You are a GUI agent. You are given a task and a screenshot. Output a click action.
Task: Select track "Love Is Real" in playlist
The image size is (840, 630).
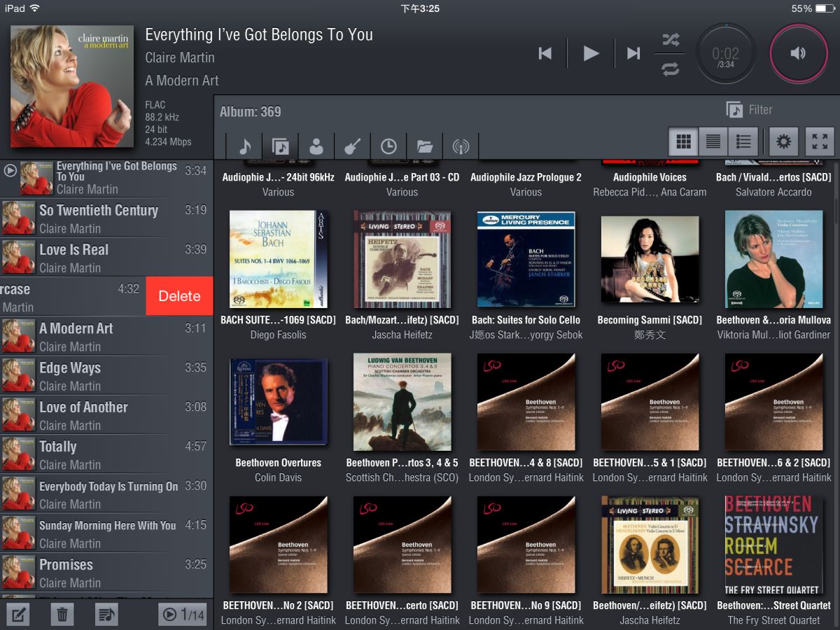106,257
